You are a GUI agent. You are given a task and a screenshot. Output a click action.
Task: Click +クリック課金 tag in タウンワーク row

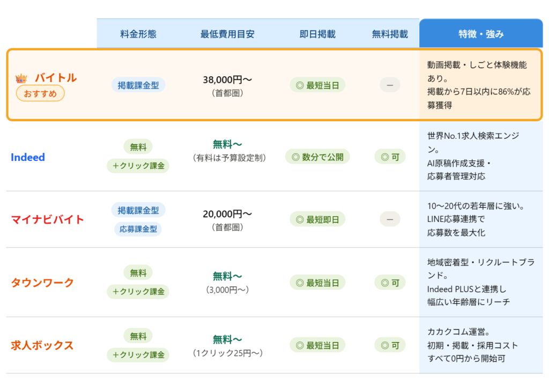(138, 292)
